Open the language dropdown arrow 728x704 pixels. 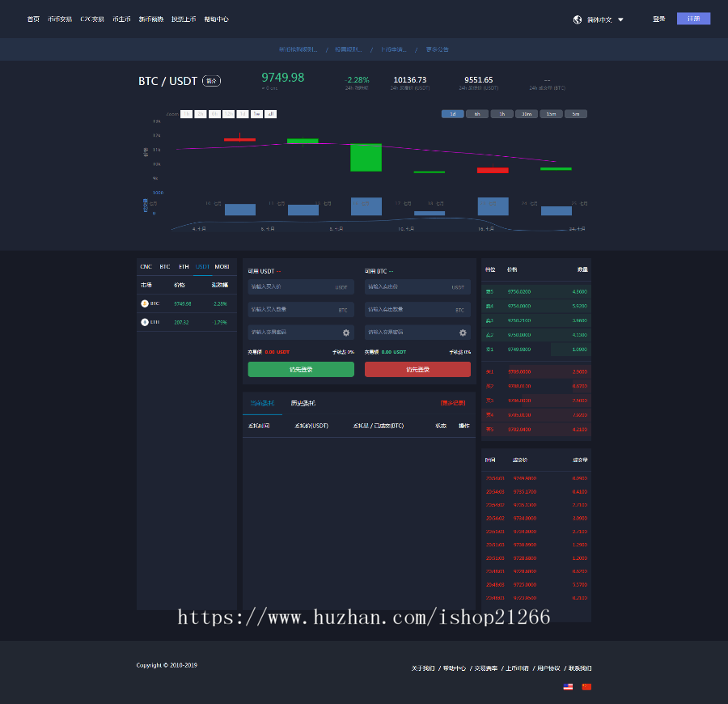pyautogui.click(x=620, y=19)
